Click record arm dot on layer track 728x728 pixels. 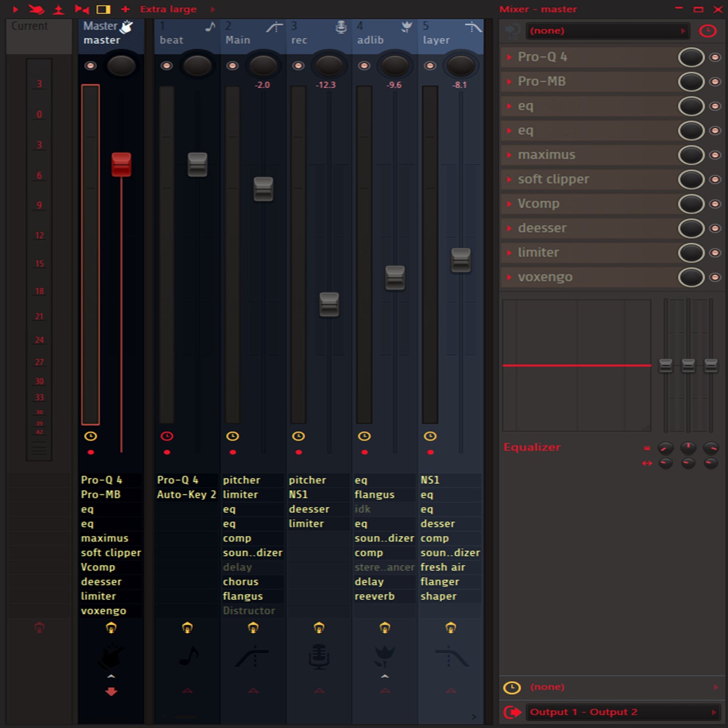[430, 452]
